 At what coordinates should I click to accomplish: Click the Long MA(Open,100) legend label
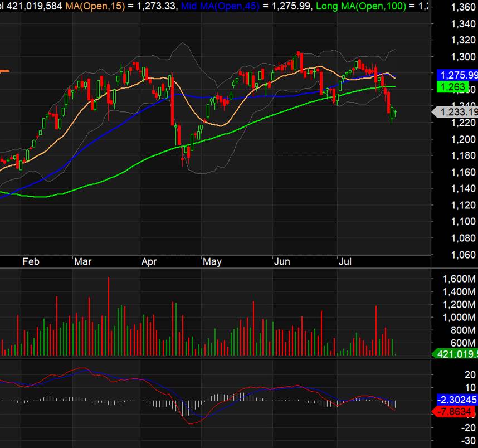click(361, 6)
